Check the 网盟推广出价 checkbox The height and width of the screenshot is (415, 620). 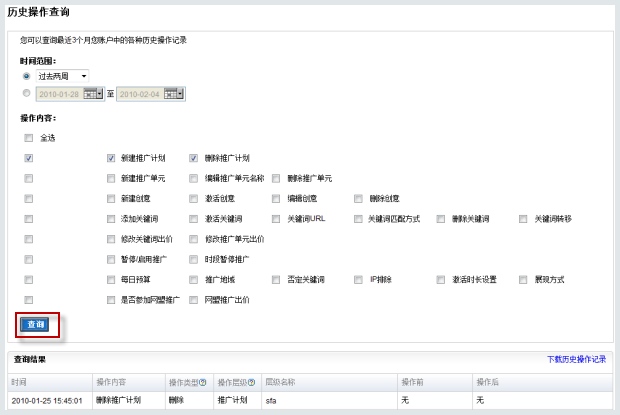click(x=195, y=299)
